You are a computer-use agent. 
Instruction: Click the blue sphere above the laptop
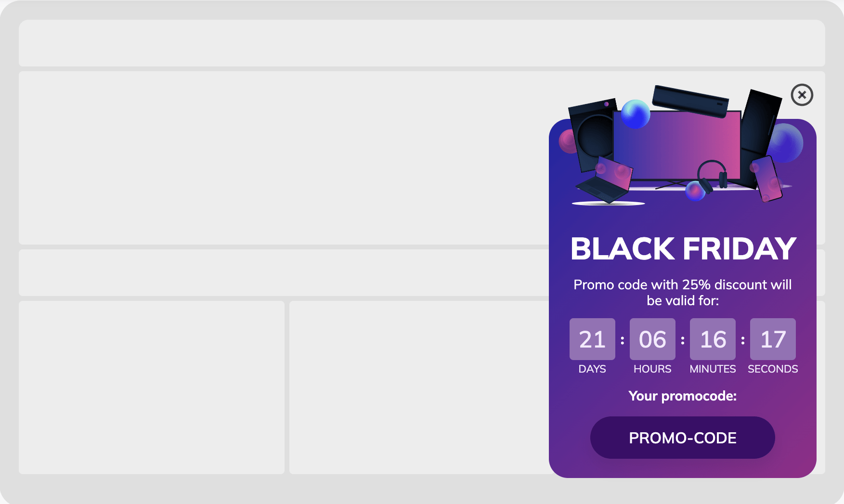636,116
